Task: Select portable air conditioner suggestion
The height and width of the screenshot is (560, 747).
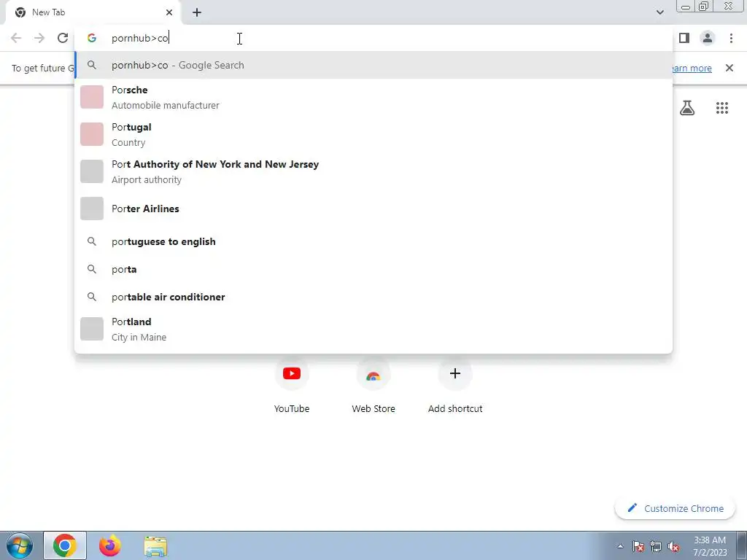Action: pyautogui.click(x=373, y=297)
